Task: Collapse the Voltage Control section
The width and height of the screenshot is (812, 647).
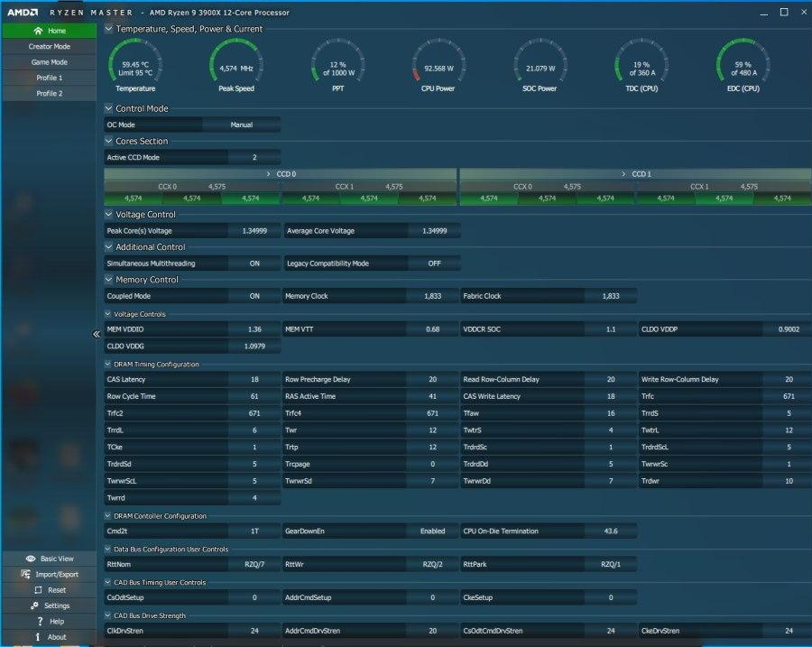Action: pyautogui.click(x=109, y=215)
